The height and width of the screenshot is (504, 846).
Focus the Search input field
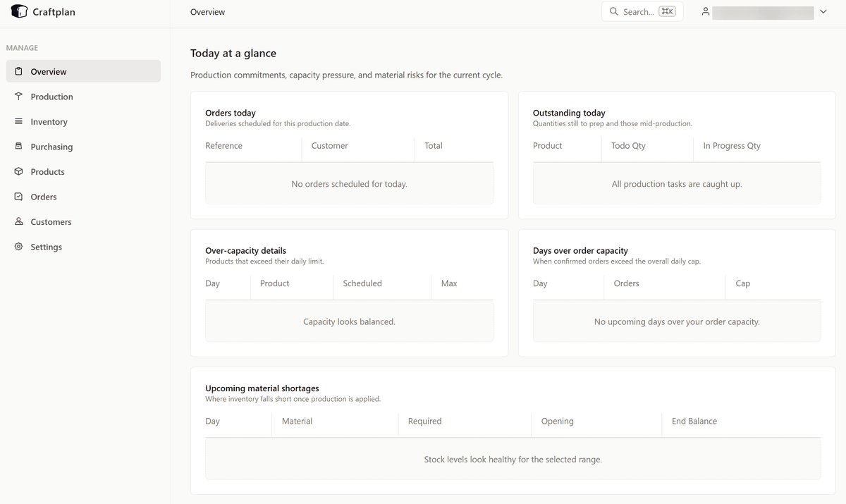(639, 12)
